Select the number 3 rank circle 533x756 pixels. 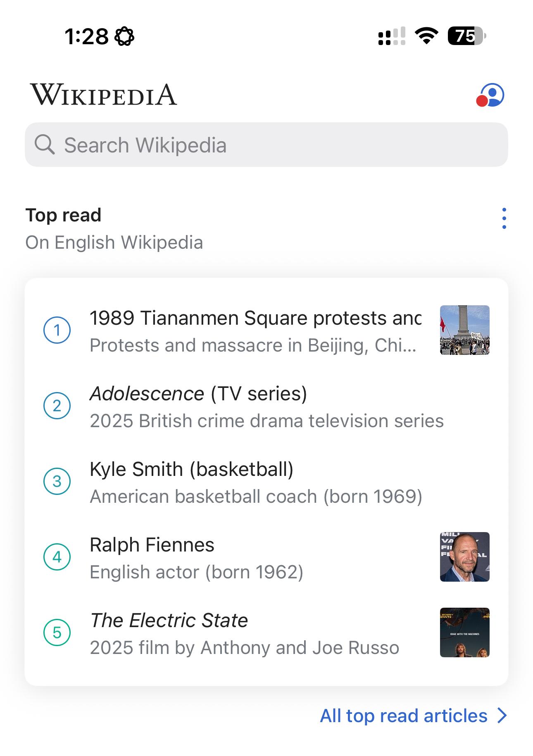click(57, 481)
